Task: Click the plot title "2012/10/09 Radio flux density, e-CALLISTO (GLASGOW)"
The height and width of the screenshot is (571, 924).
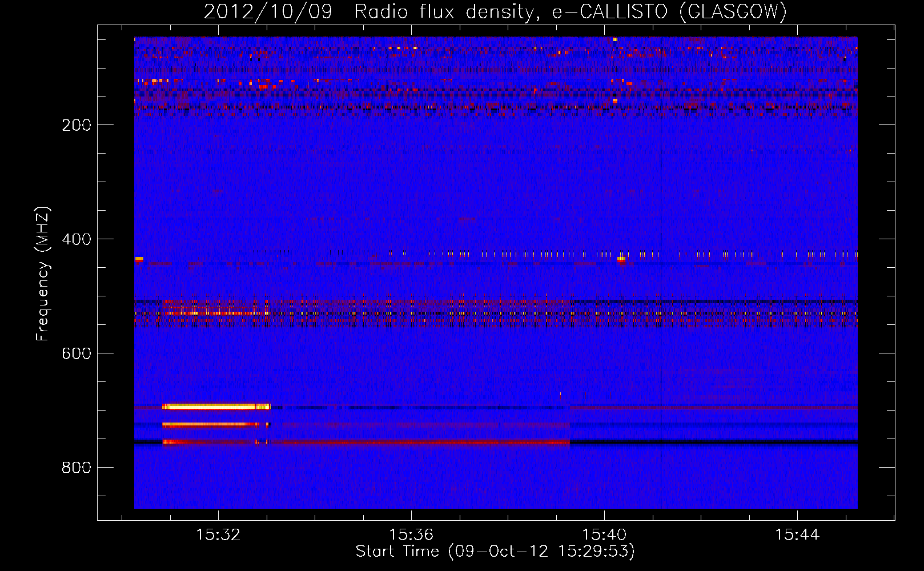Action: (x=495, y=11)
